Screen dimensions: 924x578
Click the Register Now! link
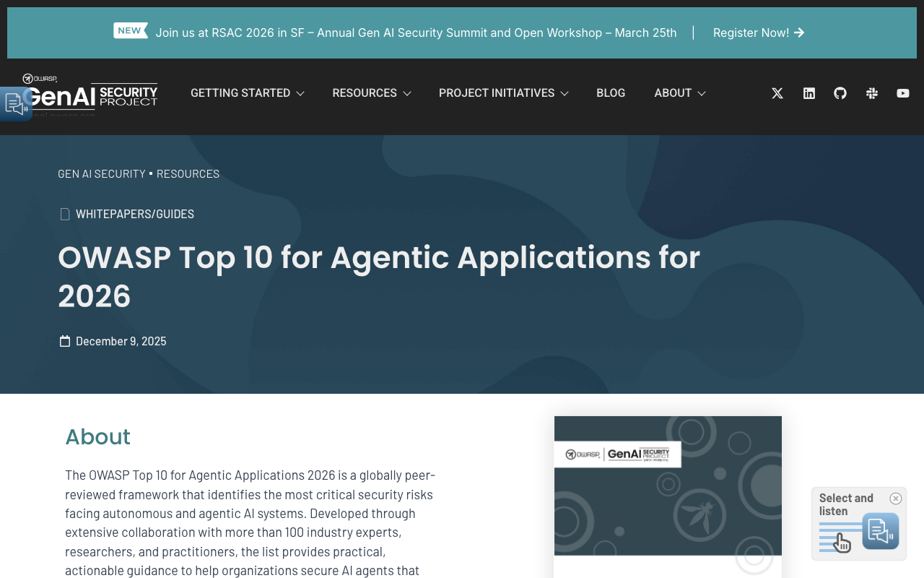click(x=759, y=33)
